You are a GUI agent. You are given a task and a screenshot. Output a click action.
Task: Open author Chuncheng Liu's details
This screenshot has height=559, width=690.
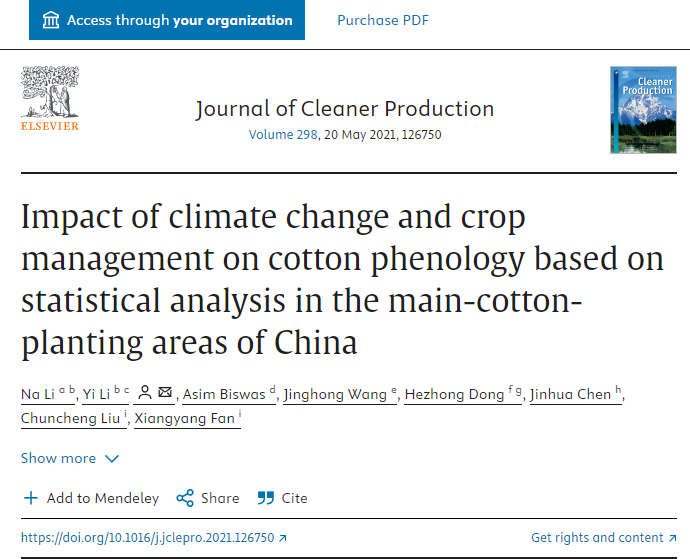[x=70, y=418]
